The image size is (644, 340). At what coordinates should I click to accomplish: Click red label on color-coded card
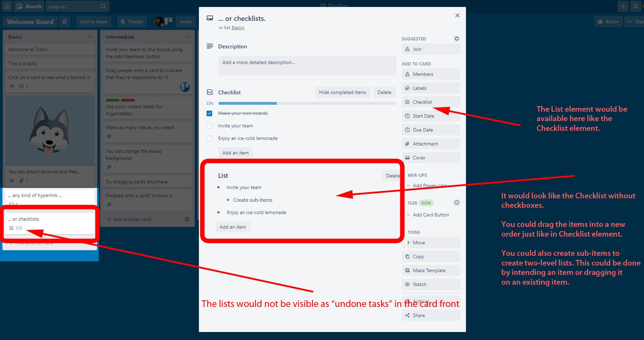[128, 100]
